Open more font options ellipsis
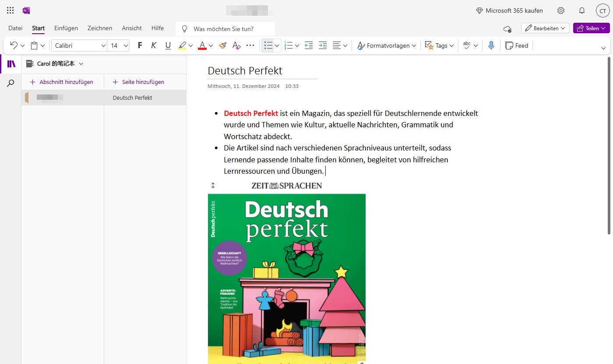 (x=250, y=45)
